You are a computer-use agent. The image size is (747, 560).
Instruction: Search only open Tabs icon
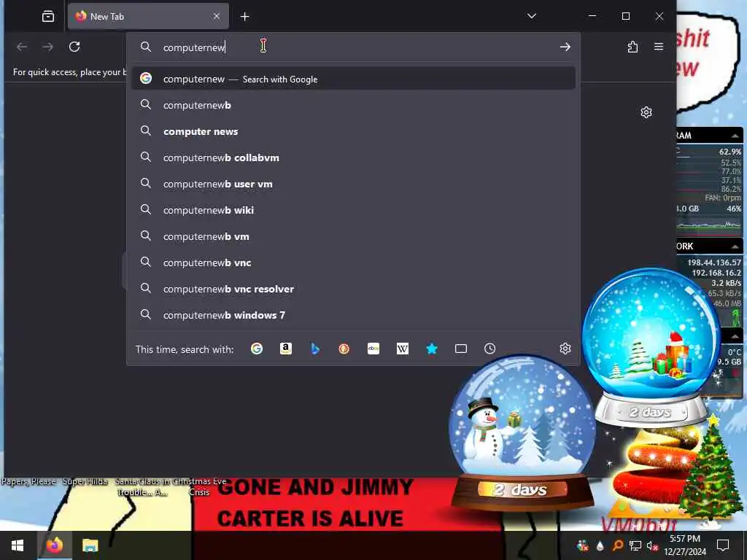[x=461, y=349]
